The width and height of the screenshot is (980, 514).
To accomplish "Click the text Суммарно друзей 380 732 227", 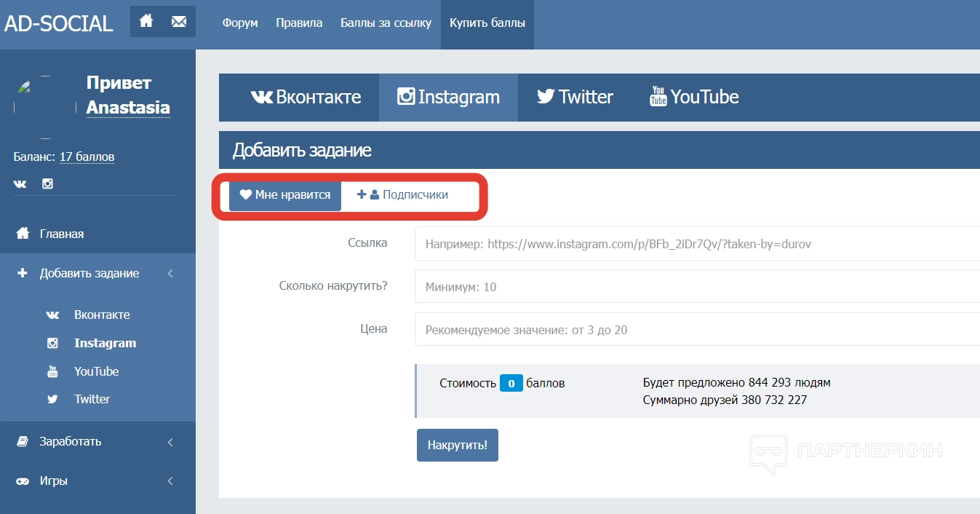I will [725, 400].
